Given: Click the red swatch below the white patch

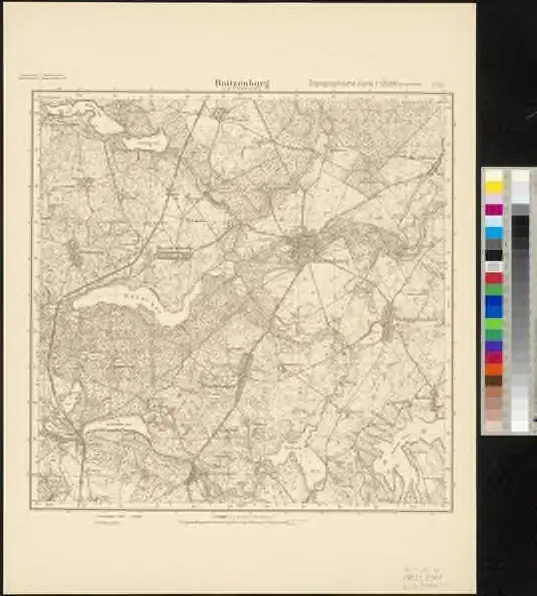Looking at the screenshot, I should pos(494,278).
